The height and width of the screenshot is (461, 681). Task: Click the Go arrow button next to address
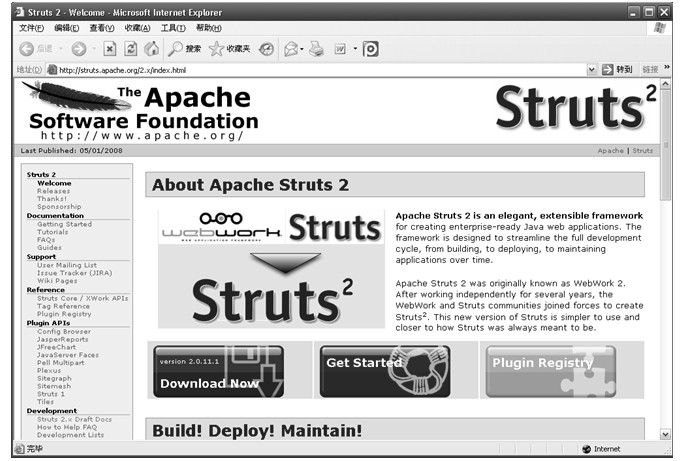coord(608,70)
